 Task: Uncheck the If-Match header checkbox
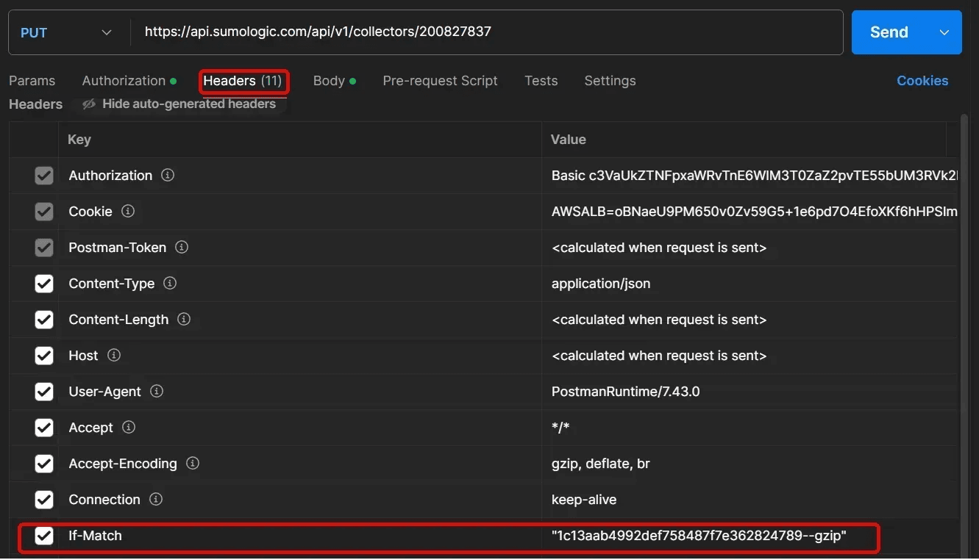click(44, 536)
